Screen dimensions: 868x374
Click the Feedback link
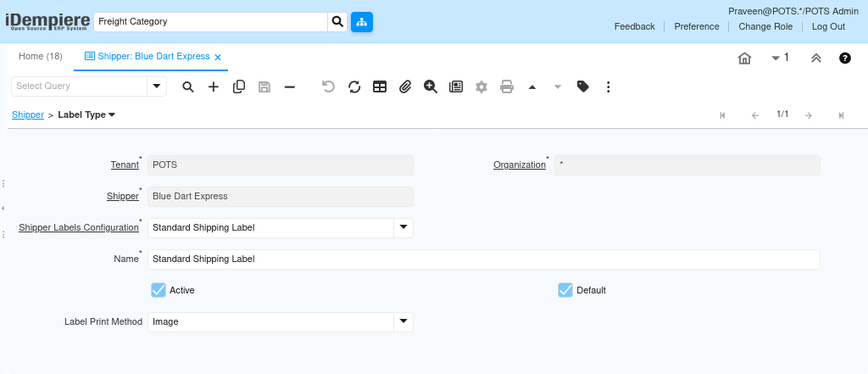[x=634, y=26]
